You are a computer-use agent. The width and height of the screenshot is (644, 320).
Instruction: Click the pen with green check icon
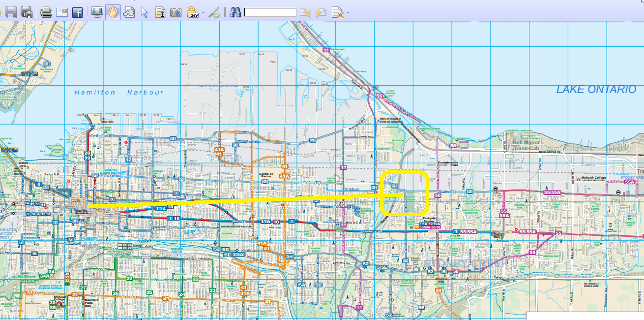coord(214,12)
